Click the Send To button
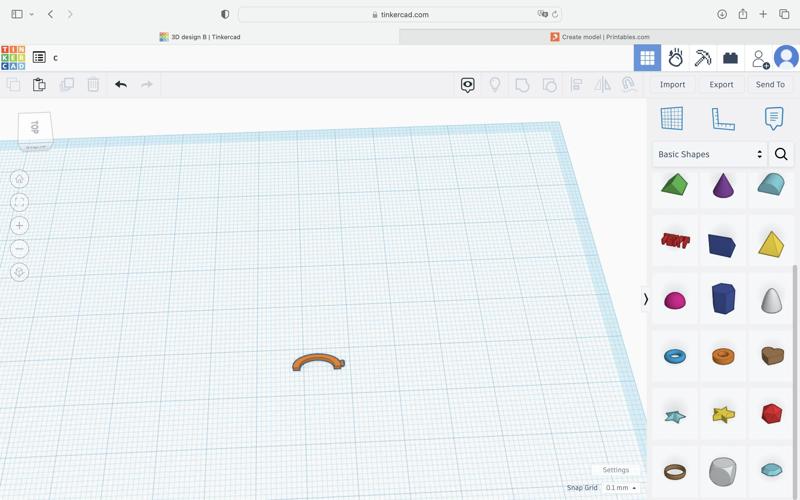This screenshot has width=800, height=500. [x=770, y=85]
